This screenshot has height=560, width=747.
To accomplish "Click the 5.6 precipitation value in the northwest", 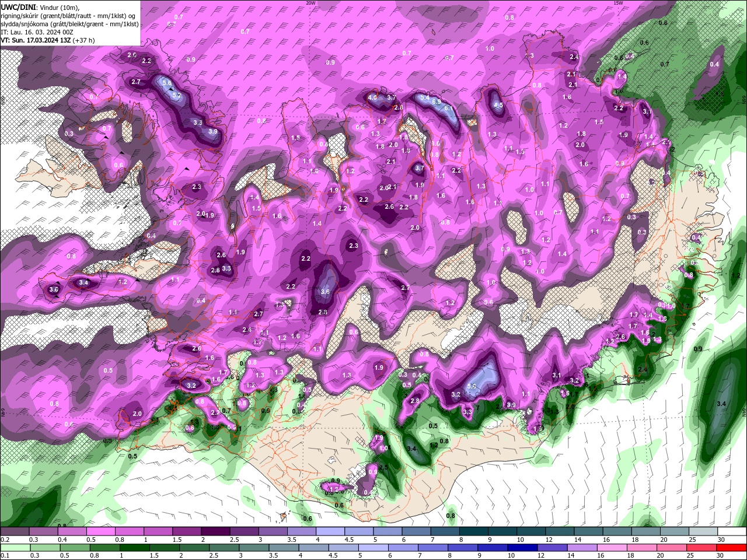I will tap(167, 83).
